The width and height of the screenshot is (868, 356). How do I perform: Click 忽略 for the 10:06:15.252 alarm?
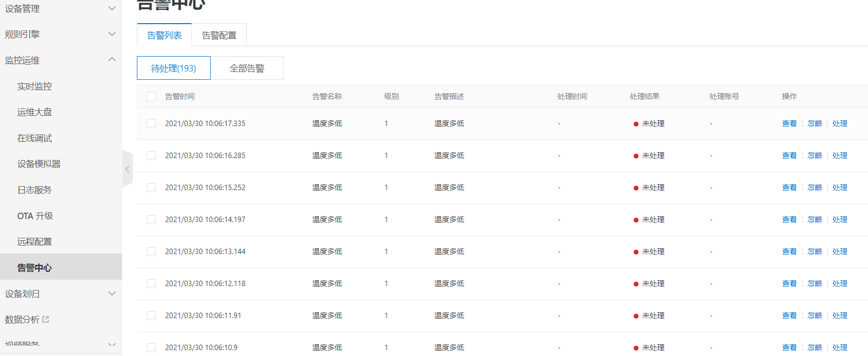[815, 188]
